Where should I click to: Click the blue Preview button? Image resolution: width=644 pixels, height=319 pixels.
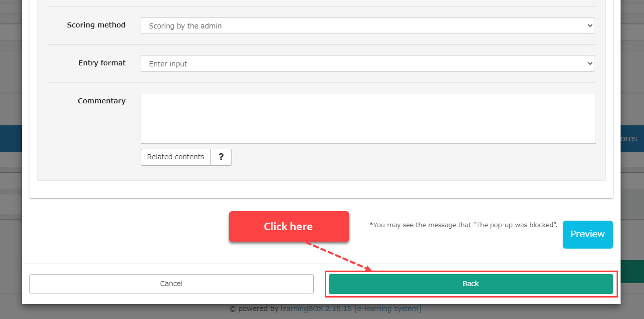coord(587,234)
